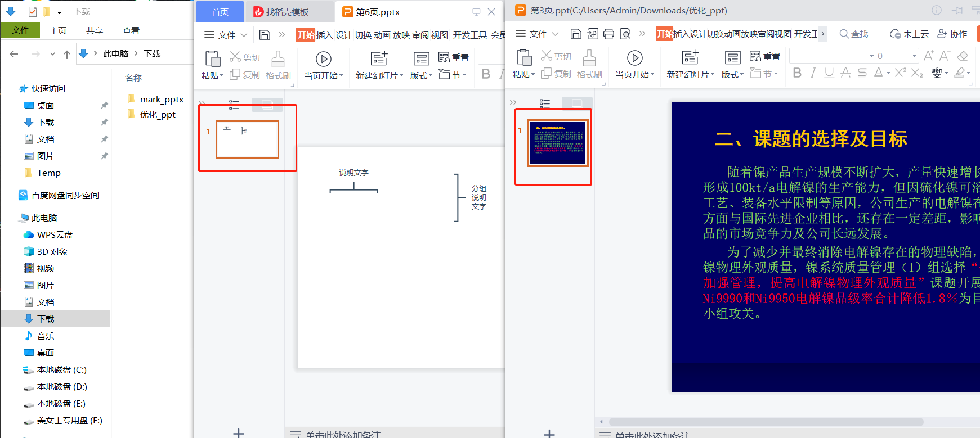Toggle bold in the 第3页.ppt window
980x438 pixels.
pos(797,73)
